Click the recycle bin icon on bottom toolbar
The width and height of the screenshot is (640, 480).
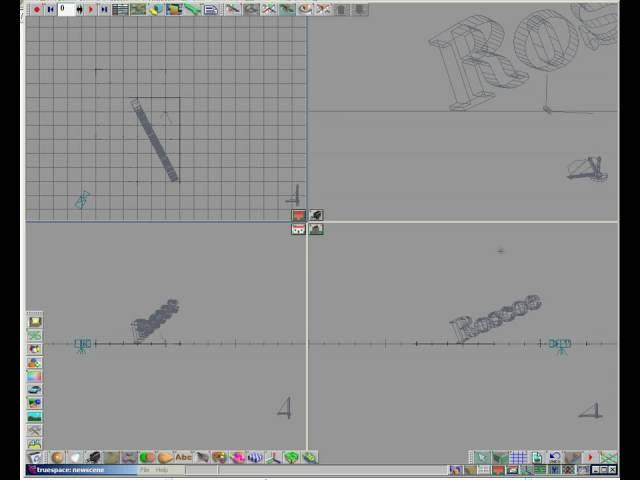coord(36,458)
